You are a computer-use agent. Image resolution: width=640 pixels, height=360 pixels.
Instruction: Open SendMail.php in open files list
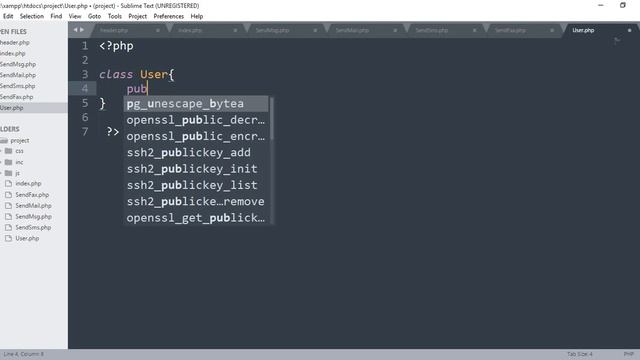[18, 75]
